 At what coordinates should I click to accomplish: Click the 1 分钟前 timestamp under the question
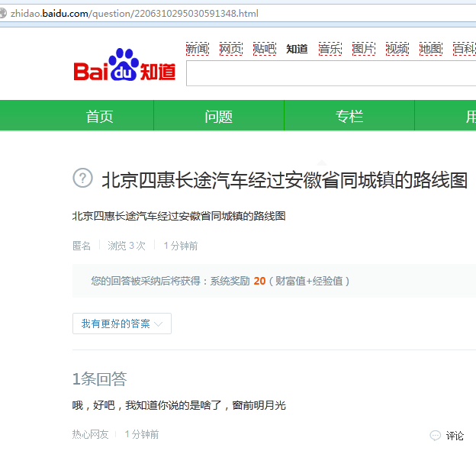(x=181, y=246)
